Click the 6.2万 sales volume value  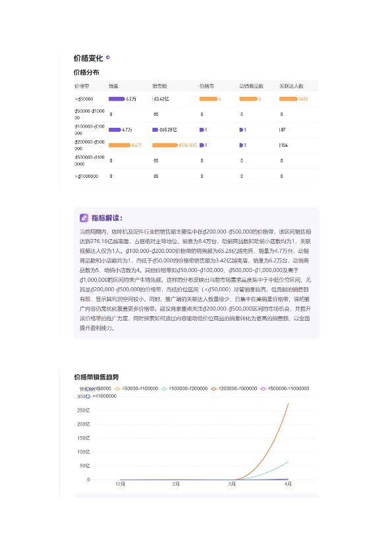(131, 99)
